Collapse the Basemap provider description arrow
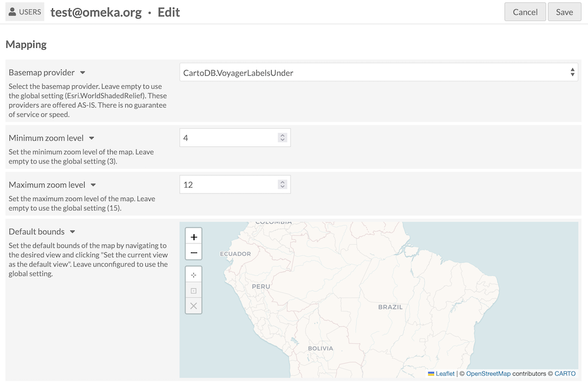The width and height of the screenshot is (588, 388). (83, 73)
